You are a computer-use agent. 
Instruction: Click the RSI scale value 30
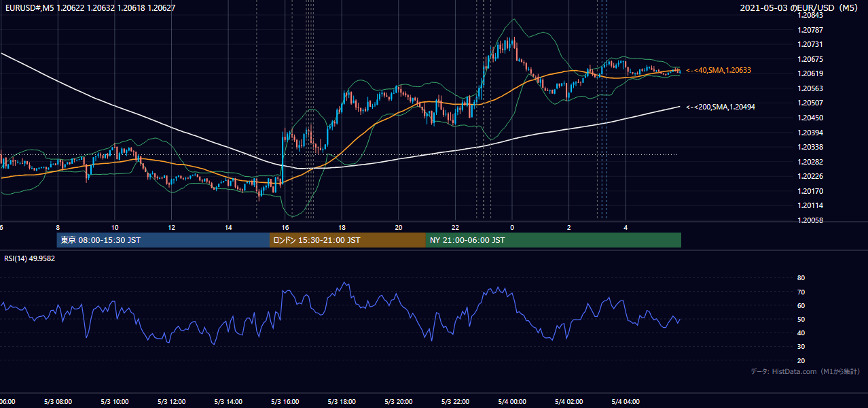coord(801,347)
